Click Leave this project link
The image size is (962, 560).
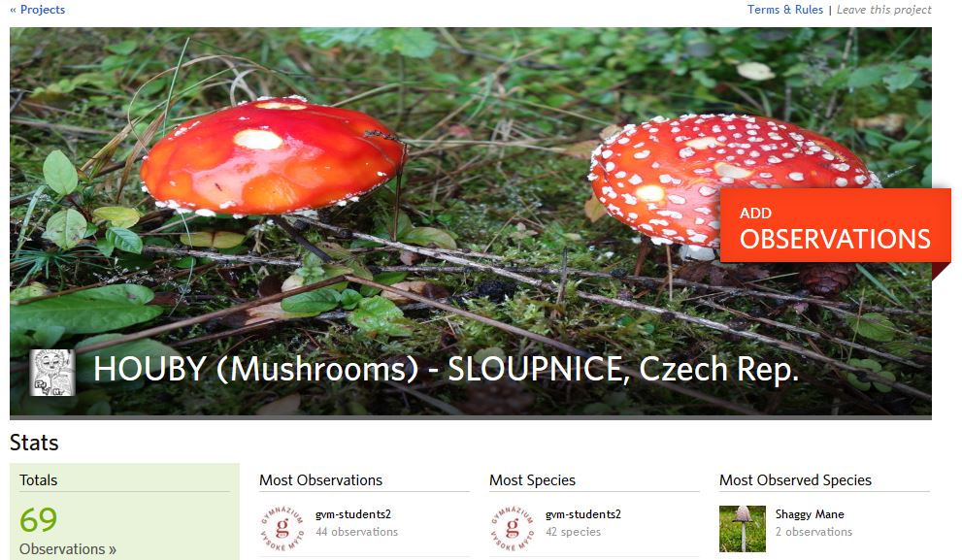[x=884, y=10]
